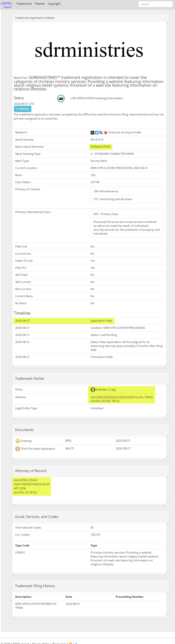
Task: Open the Trademarks menu item
Action: click(24, 4)
